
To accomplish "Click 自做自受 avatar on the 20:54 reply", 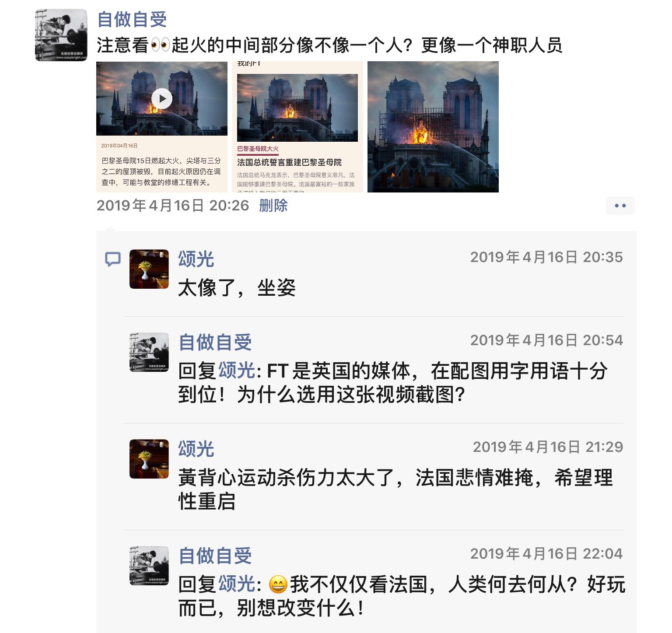I will [149, 352].
